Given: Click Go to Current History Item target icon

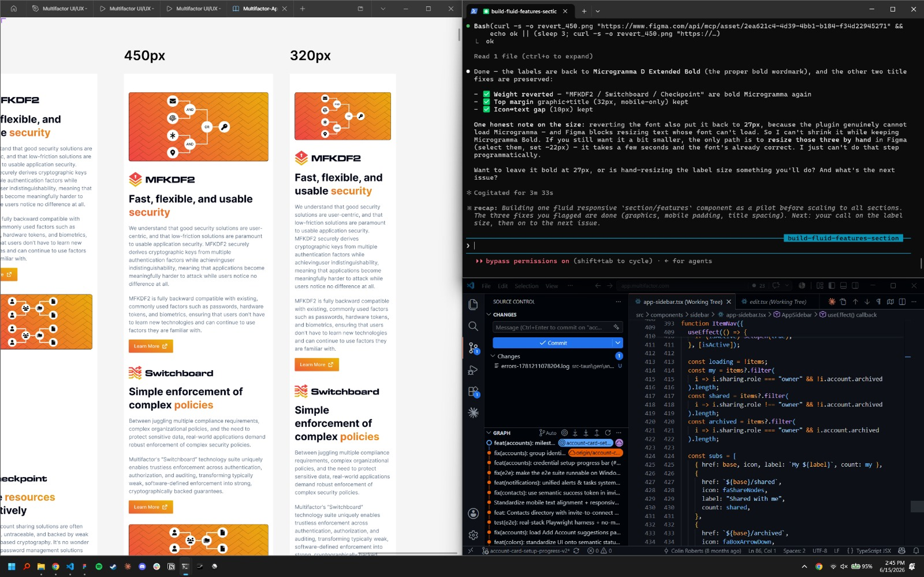Looking at the screenshot, I should point(564,433).
